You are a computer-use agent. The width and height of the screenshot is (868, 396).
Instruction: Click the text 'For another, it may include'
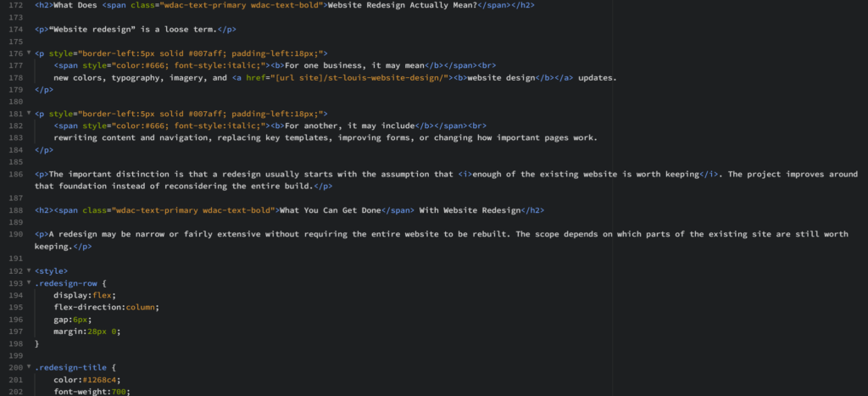(349, 126)
